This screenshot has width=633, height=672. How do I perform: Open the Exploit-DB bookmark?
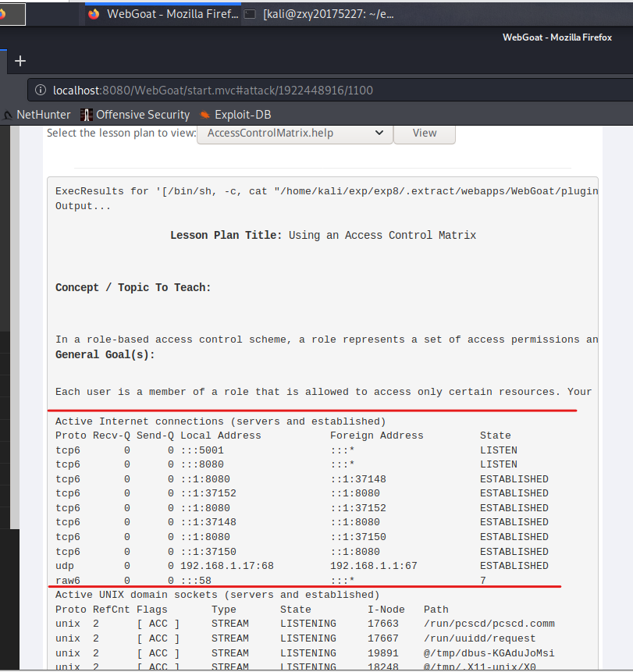(235, 115)
